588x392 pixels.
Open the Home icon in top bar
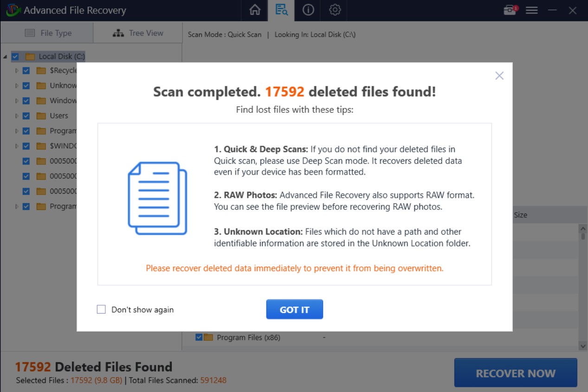255,10
